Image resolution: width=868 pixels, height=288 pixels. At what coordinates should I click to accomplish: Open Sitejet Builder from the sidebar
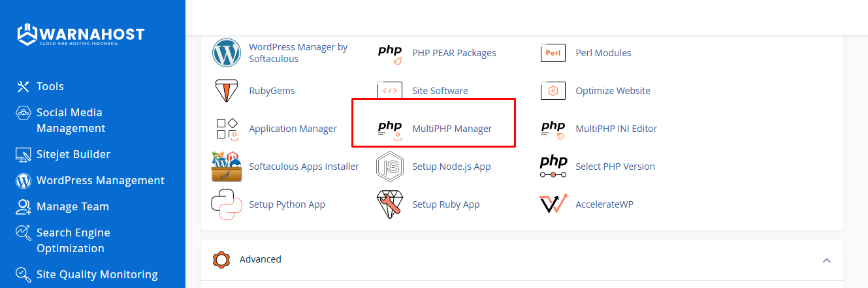[x=73, y=154]
